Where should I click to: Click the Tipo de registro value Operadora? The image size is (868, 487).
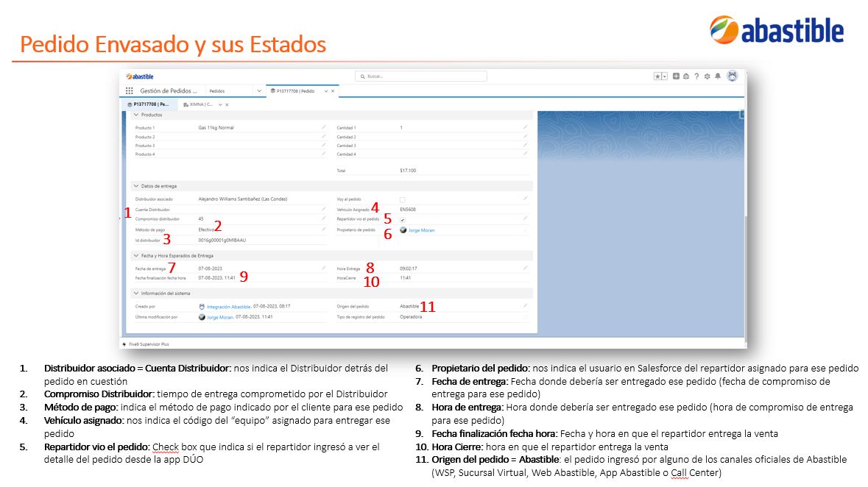pyautogui.click(x=411, y=317)
